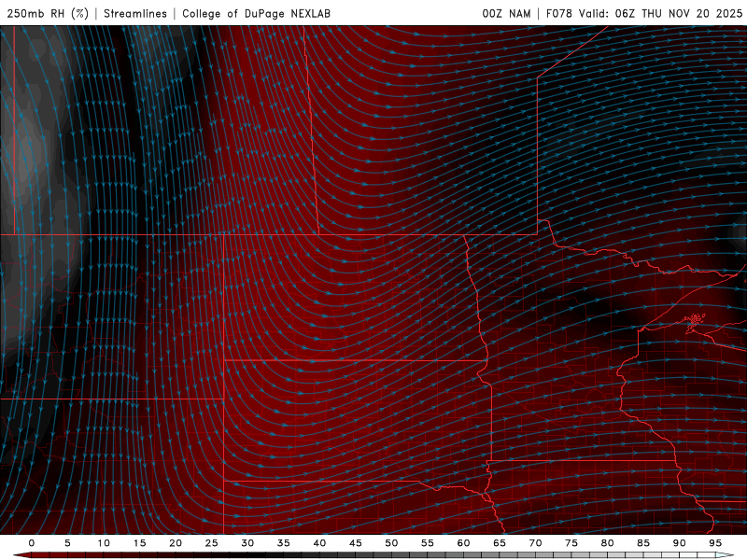Click the 'College of DuPage NEXLAB' text
This screenshot has height=560, width=747.
click(256, 13)
